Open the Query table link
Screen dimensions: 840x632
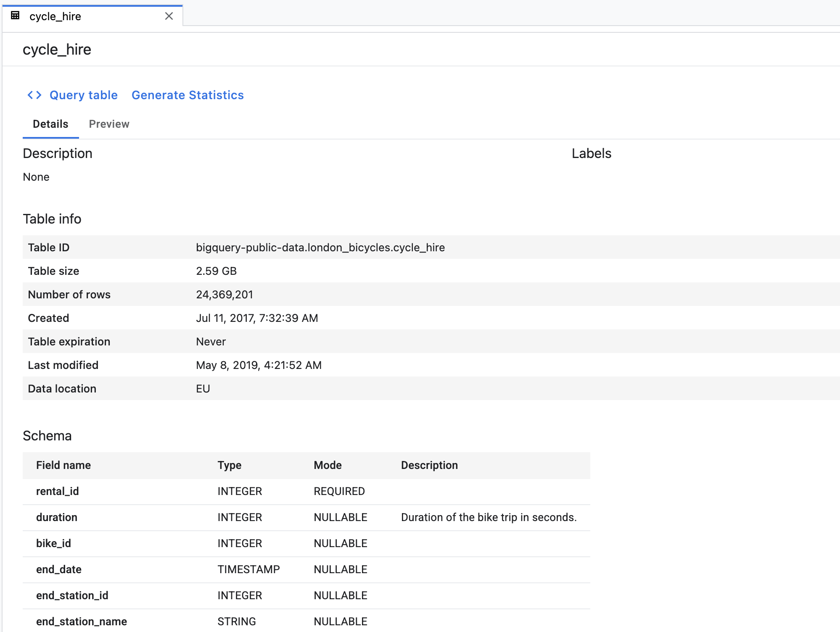83,95
